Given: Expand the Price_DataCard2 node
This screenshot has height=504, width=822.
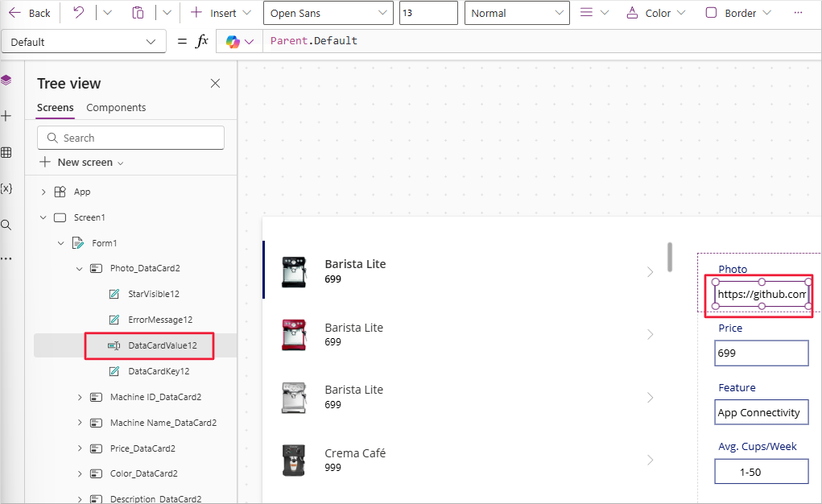Looking at the screenshot, I should pos(80,448).
